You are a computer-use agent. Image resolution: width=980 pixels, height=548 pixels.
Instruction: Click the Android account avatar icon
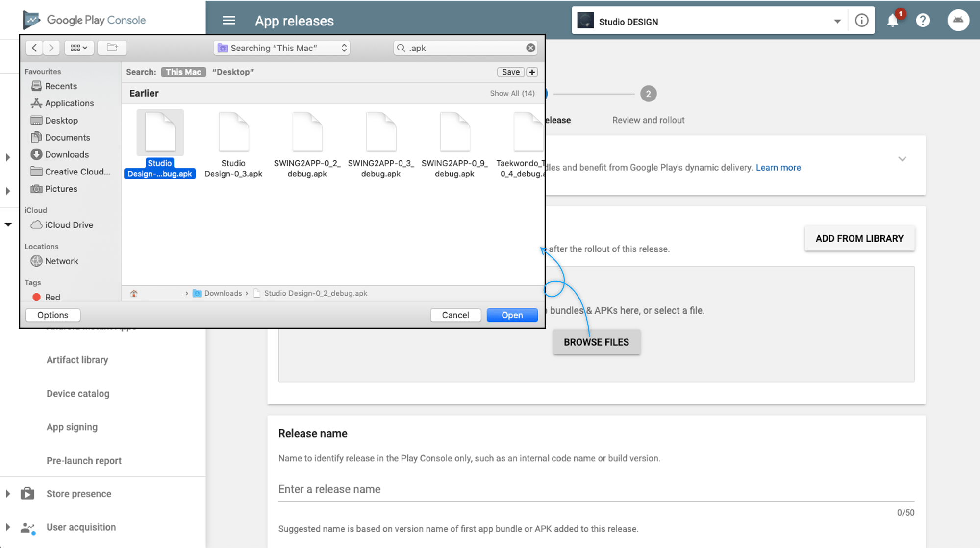(x=958, y=21)
